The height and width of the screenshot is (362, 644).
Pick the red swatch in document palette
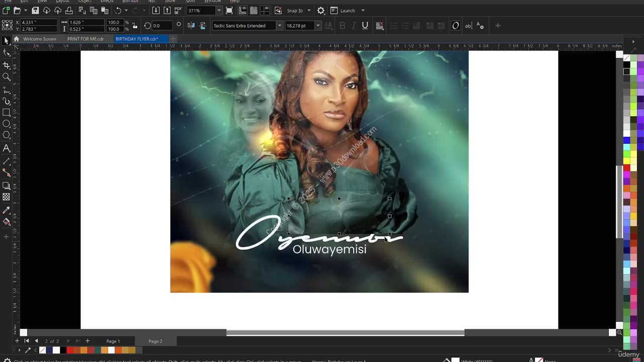click(x=70, y=350)
